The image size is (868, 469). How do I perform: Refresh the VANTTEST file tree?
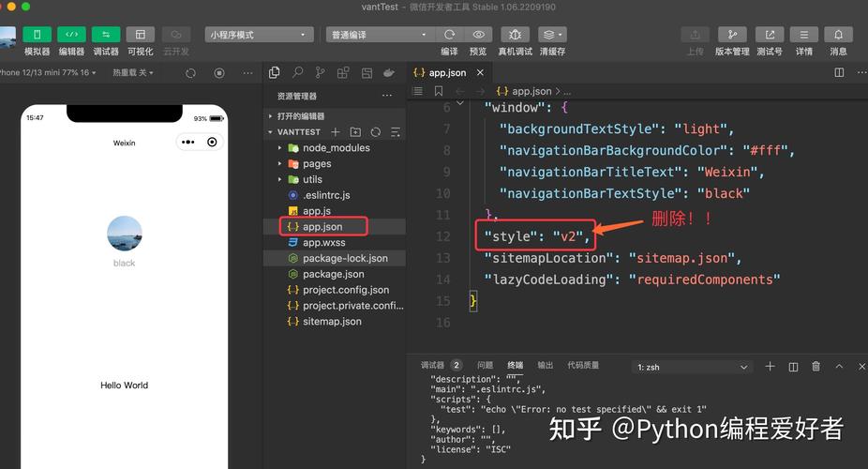pyautogui.click(x=375, y=131)
